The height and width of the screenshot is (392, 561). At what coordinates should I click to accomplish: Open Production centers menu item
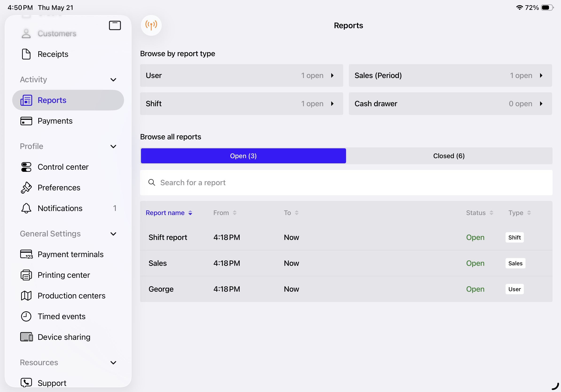pos(68,296)
